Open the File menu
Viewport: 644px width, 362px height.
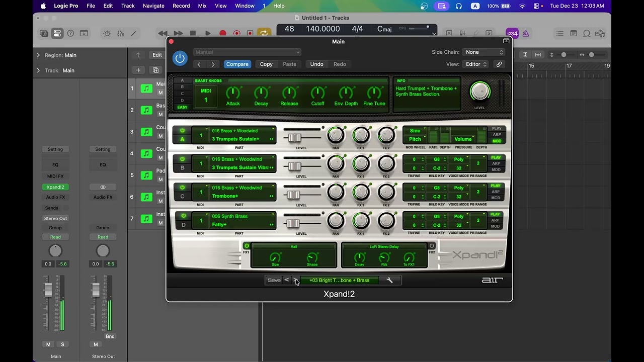click(91, 6)
